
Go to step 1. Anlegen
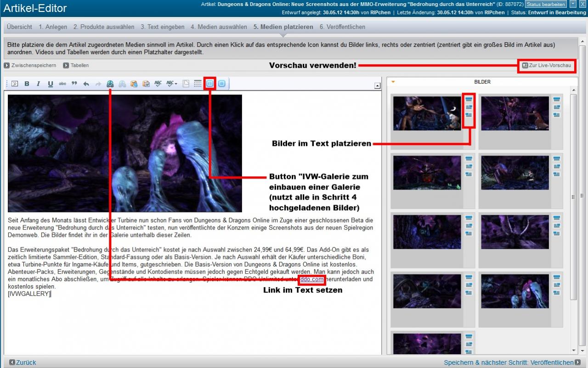53,27
